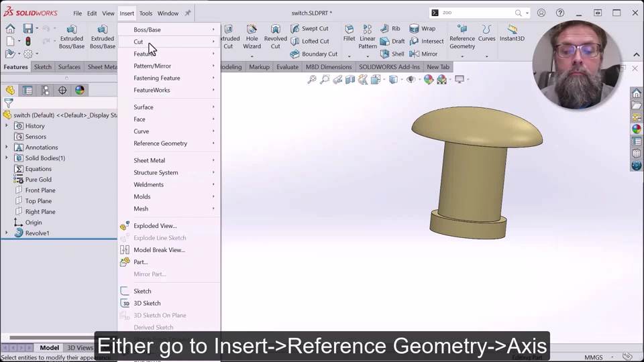This screenshot has height=362, width=644.
Task: Open the View Settings monitor icon
Action: point(459,79)
